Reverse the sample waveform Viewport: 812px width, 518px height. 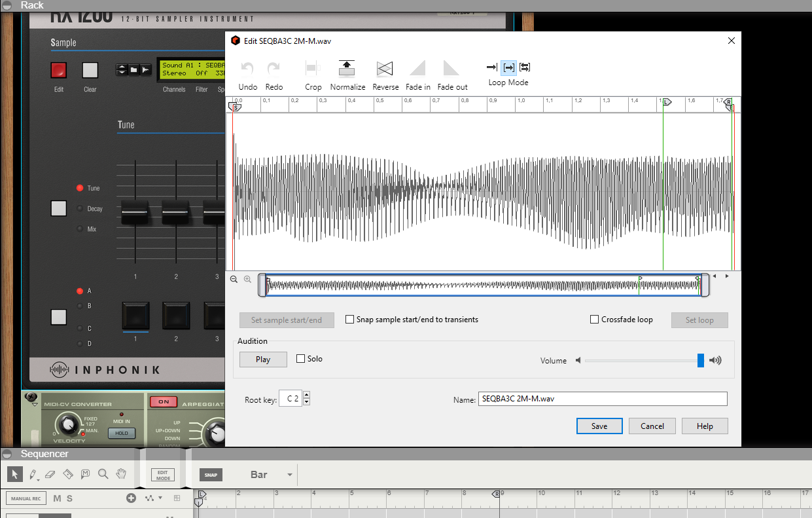click(x=385, y=68)
